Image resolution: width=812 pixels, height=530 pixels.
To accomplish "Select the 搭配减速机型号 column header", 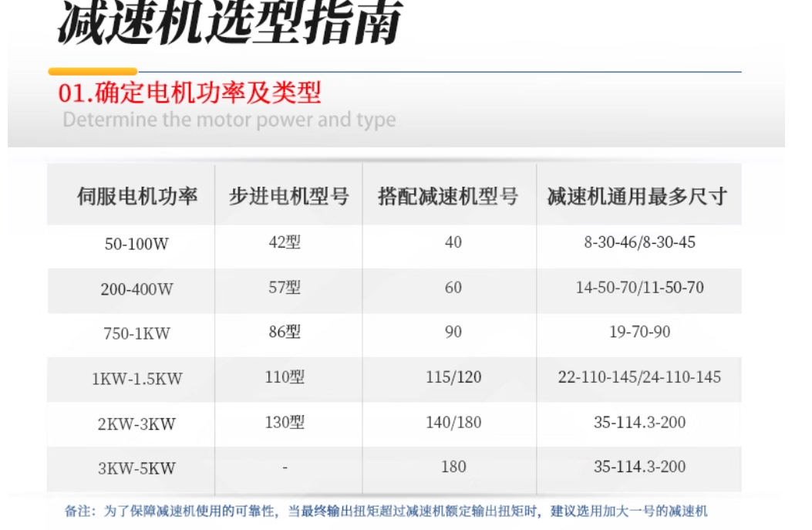I will pyautogui.click(x=448, y=196).
